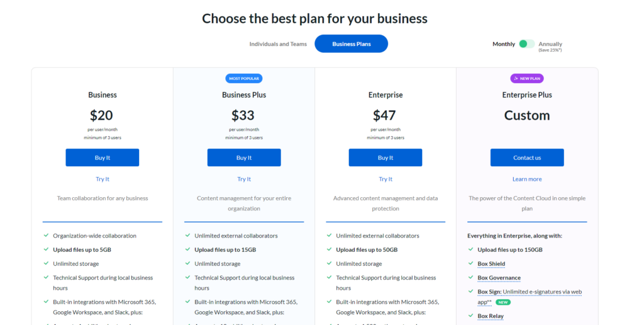644x325 pixels.
Task: Click checkmark next to Organization-wide collaboration
Action: pyautogui.click(x=46, y=236)
